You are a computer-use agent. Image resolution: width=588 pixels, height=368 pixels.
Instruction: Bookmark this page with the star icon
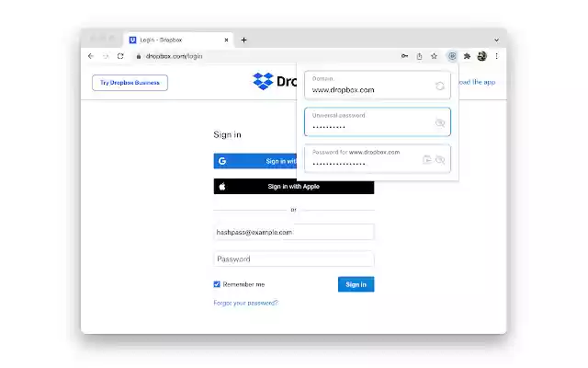point(434,56)
